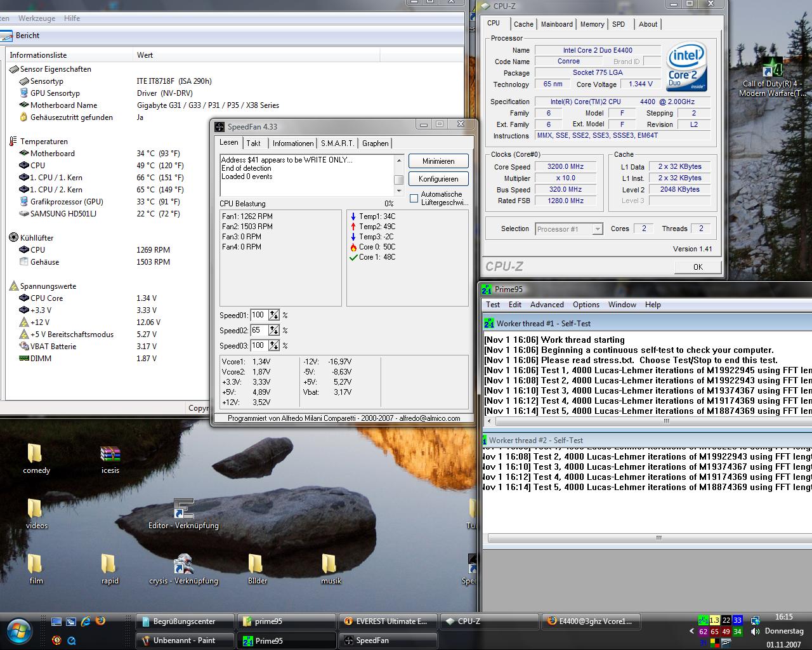This screenshot has height=650, width=812.
Task: Open the SPD tab in CPU-Z
Action: (x=619, y=24)
